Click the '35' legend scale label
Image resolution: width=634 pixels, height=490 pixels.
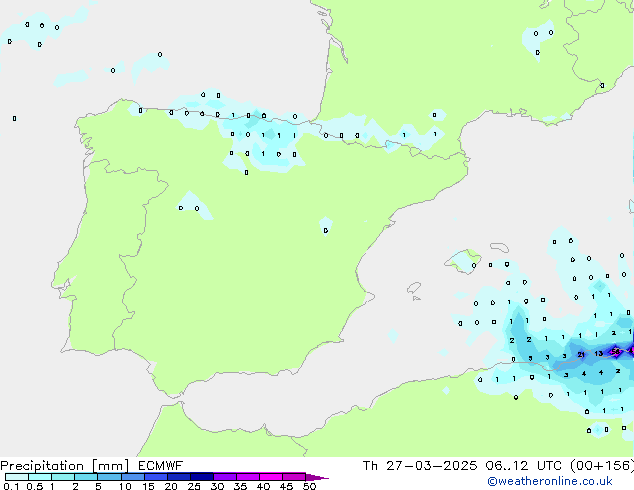pos(240,486)
